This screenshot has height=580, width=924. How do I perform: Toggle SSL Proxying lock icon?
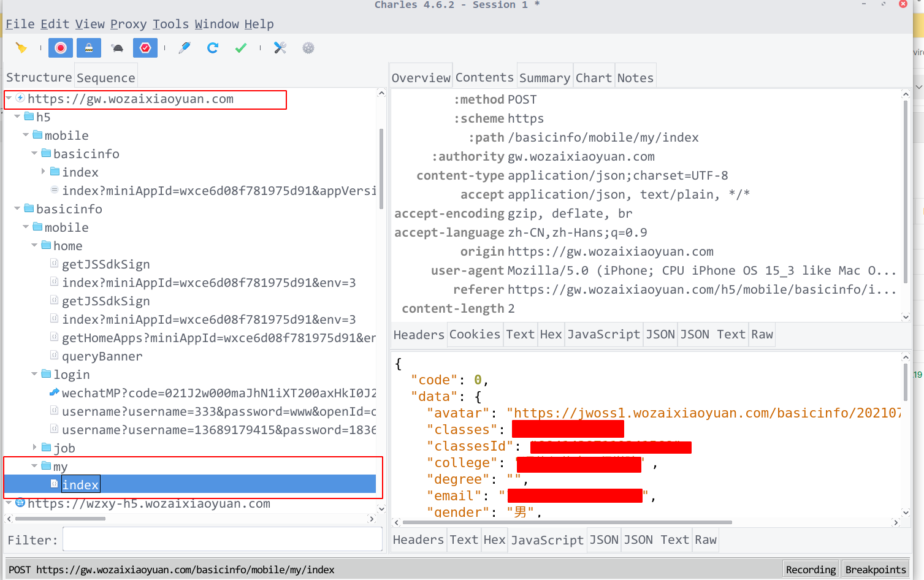point(89,48)
